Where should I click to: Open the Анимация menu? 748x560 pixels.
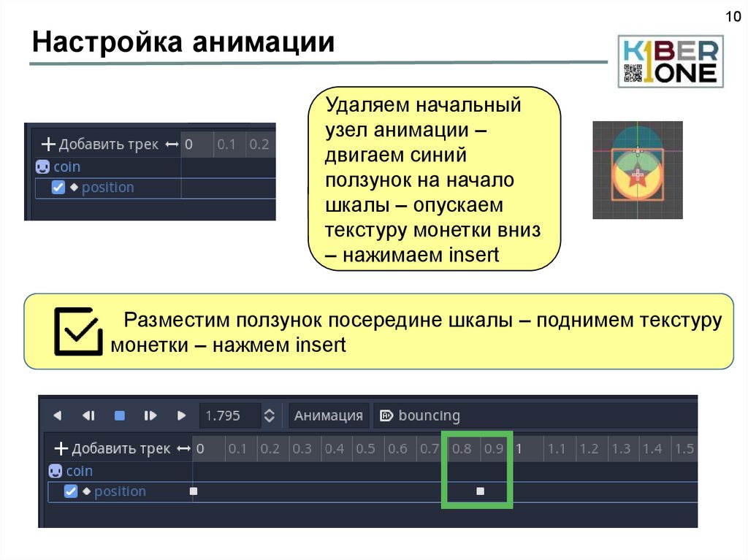coord(328,415)
